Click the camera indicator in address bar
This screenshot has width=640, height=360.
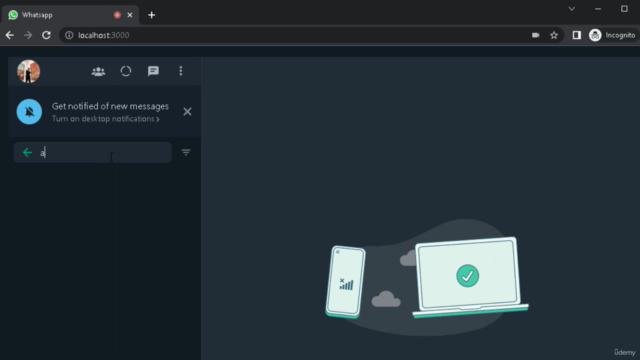536,36
